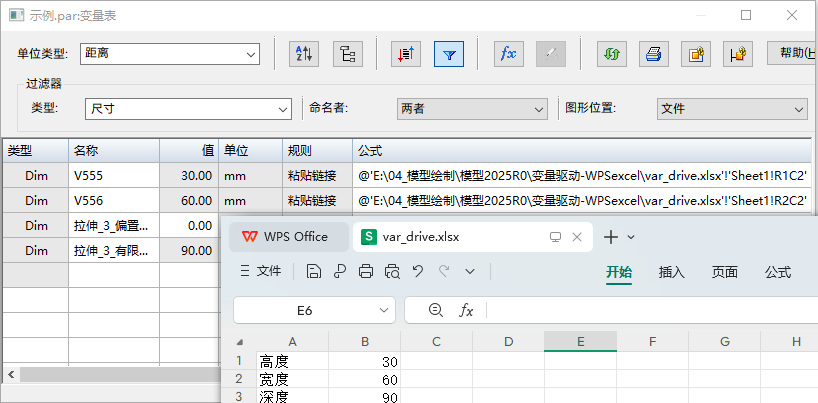Click the zoom magnifier icon by formula bar
The height and width of the screenshot is (403, 818).
435,311
